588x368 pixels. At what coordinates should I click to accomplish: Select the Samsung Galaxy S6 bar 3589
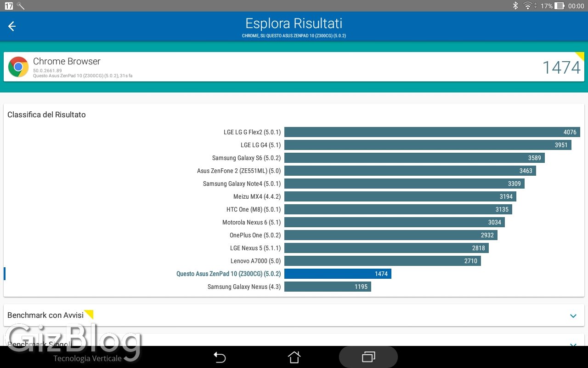(414, 158)
